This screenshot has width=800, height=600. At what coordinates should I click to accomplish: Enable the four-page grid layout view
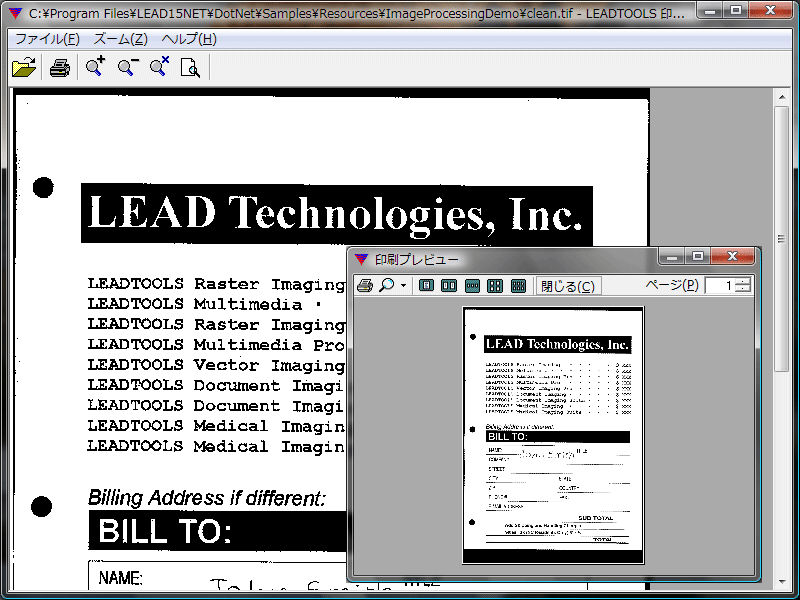tap(494, 285)
